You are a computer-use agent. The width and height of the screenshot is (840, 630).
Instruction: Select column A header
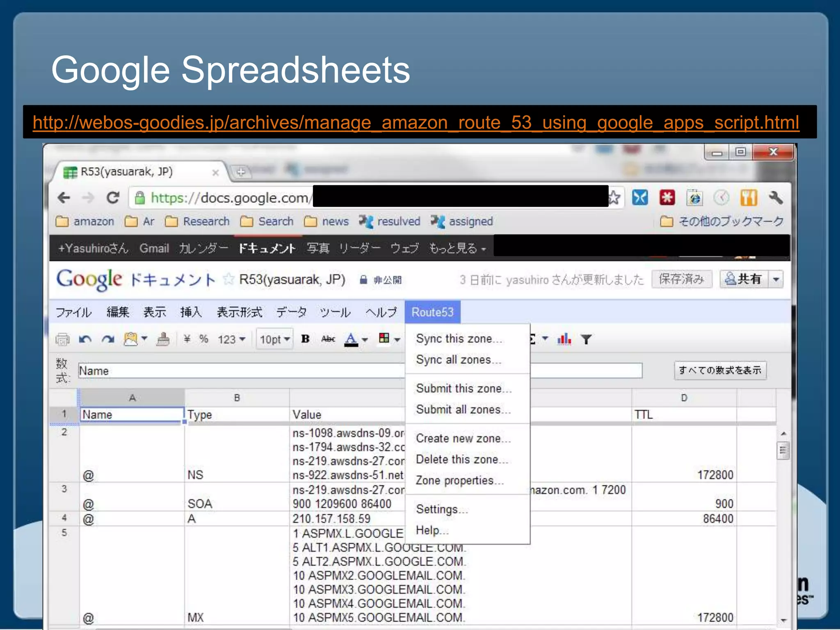tap(132, 397)
